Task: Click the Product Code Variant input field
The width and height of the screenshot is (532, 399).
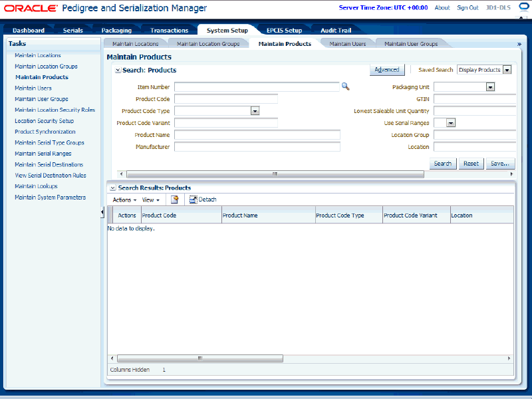Action: (x=226, y=123)
